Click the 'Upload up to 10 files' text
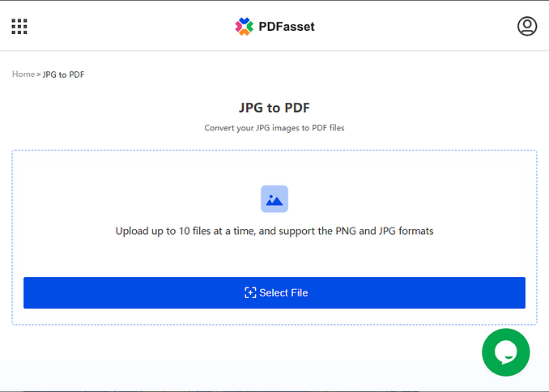The image size is (549, 392). tap(274, 231)
